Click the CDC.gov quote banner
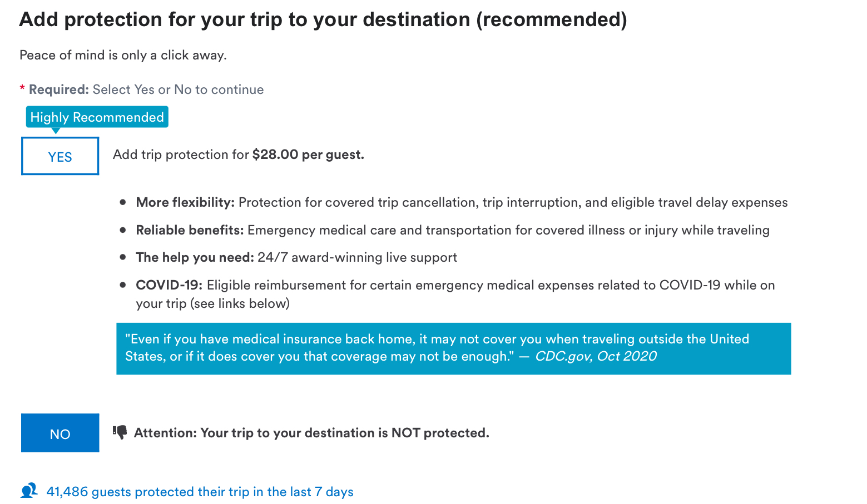Screen dimensions: 867x504 (453, 348)
